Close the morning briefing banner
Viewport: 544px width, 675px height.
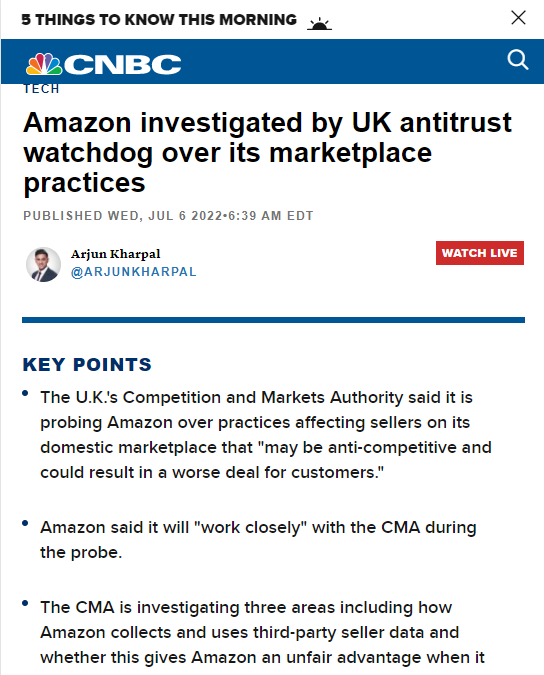coord(518,18)
